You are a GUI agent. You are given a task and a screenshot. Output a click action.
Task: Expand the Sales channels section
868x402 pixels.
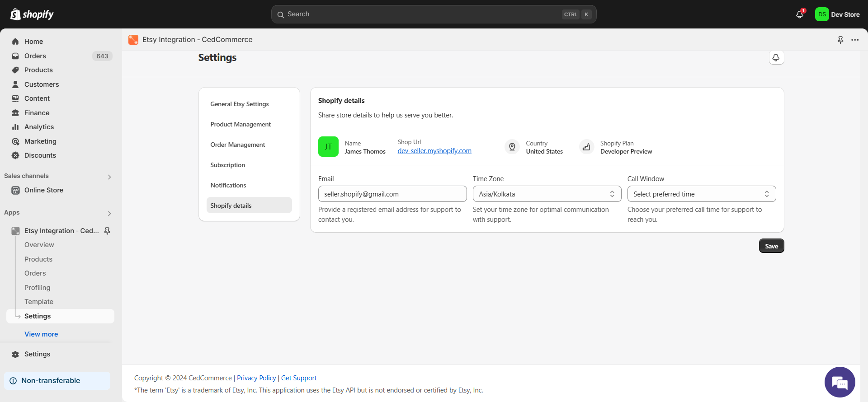tap(109, 177)
